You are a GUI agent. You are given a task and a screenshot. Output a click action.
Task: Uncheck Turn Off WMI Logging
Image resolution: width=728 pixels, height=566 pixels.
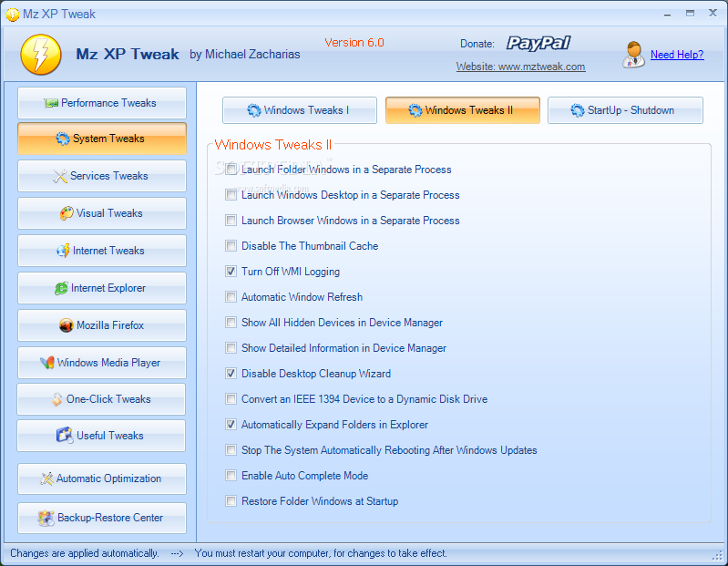(x=231, y=272)
